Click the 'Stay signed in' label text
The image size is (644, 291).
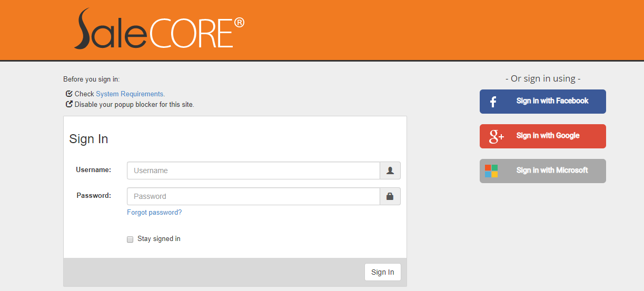coord(159,239)
